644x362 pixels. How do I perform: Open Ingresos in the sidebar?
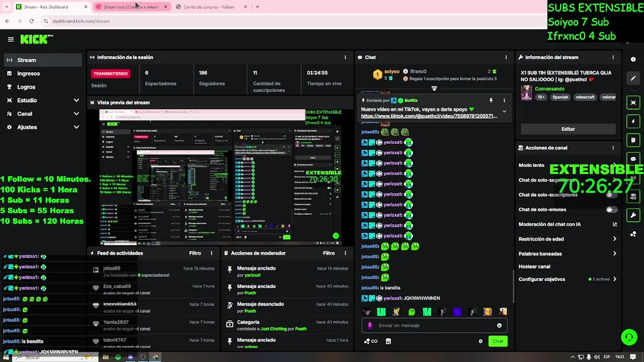43,73
